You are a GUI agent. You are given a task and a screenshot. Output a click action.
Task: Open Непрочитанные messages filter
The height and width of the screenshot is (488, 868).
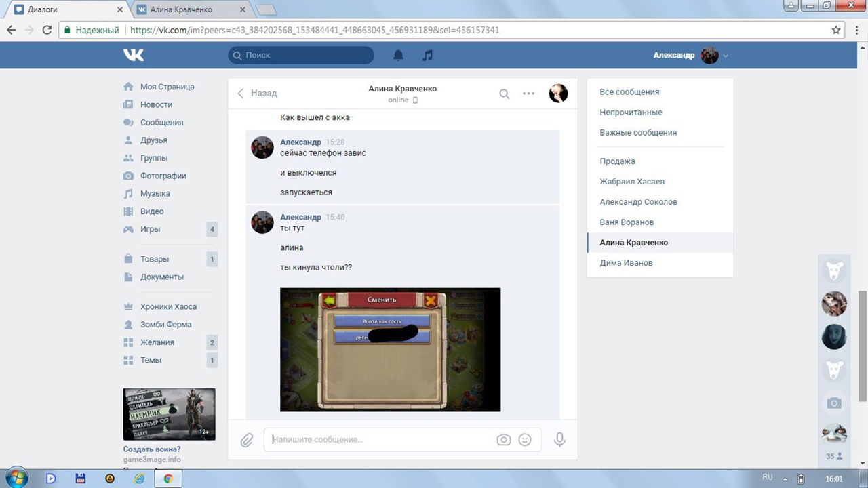click(631, 113)
